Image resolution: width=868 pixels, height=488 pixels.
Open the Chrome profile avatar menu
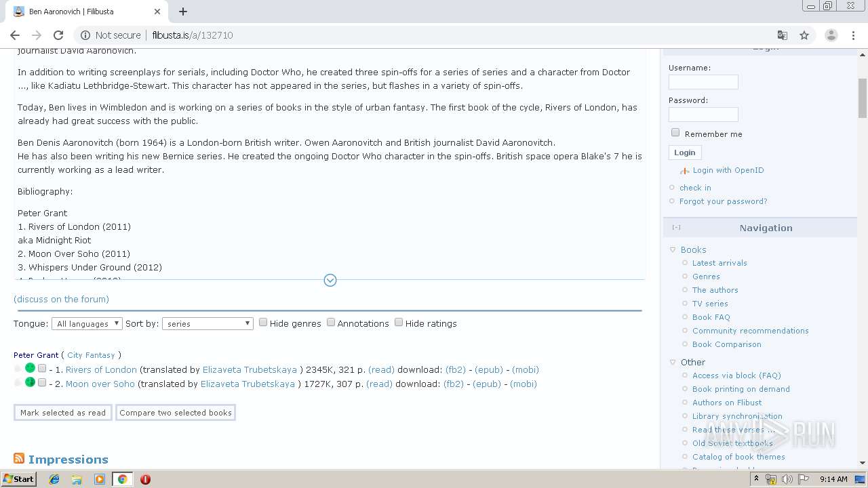pos(831,35)
